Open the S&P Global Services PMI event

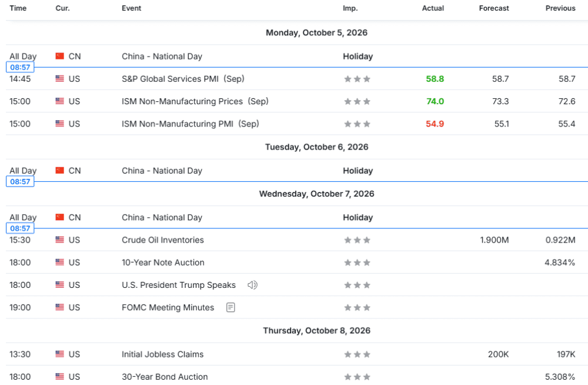(183, 79)
